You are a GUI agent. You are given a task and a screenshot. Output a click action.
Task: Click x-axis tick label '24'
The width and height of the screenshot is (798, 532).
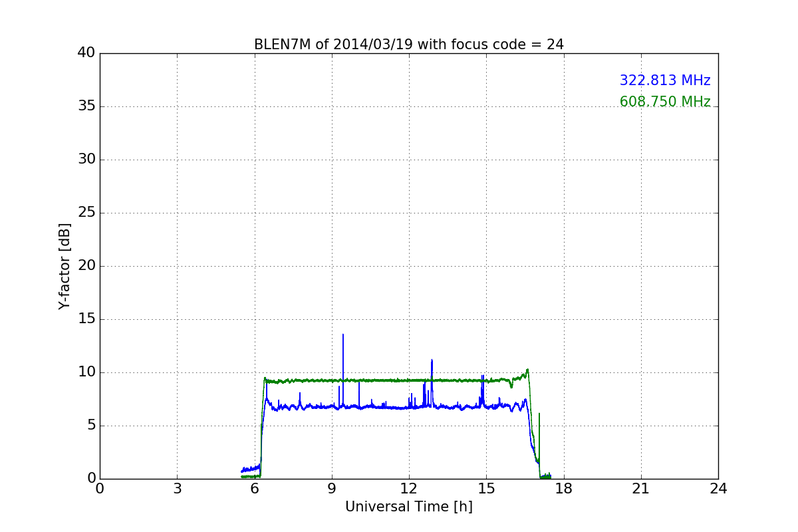click(718, 489)
